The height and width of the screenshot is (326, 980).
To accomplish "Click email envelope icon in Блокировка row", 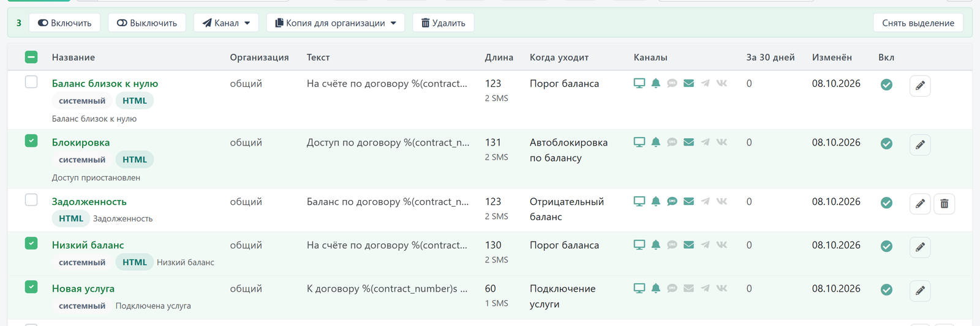I will (688, 142).
